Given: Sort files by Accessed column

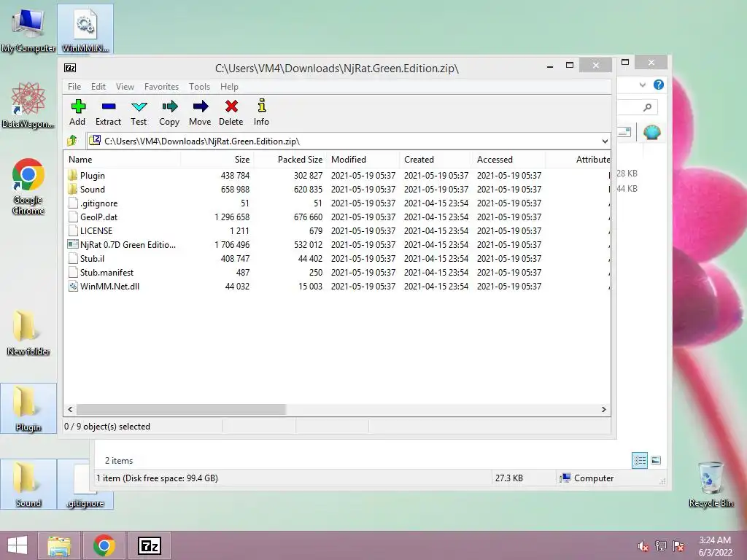Looking at the screenshot, I should pos(508,160).
